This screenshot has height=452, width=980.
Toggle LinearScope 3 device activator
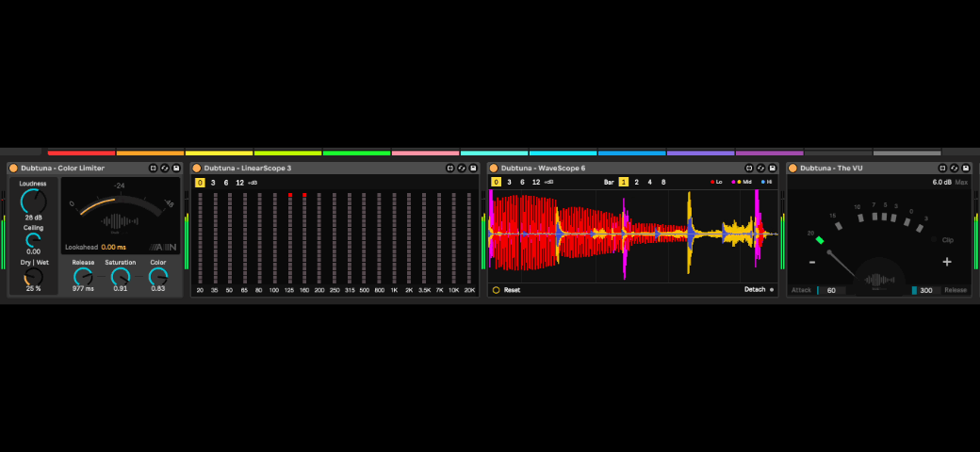point(196,168)
